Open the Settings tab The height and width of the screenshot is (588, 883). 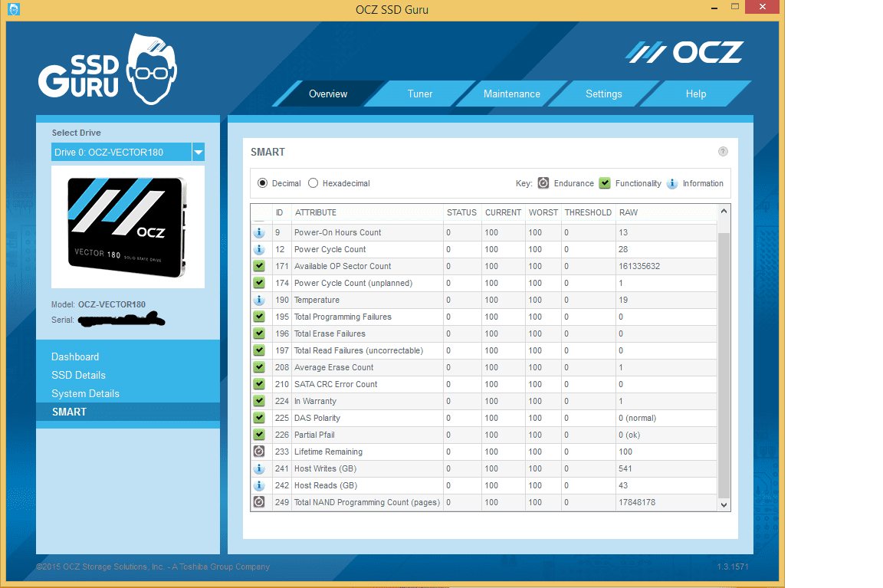click(604, 94)
